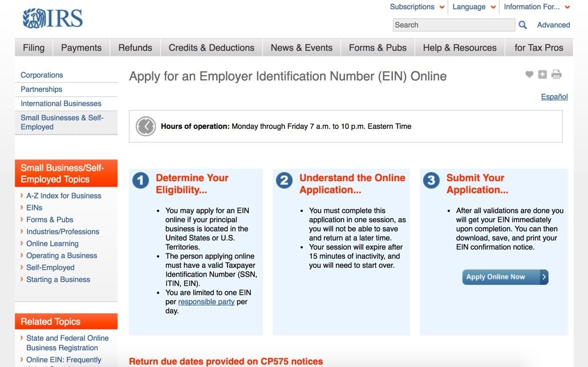Click the Submit Your Application heading
588x367 pixels.
click(477, 183)
